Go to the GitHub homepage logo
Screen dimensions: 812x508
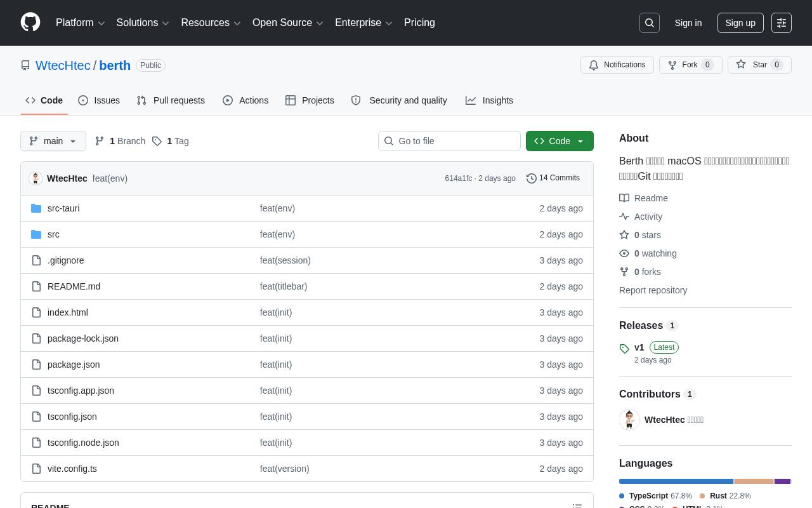pos(30,22)
